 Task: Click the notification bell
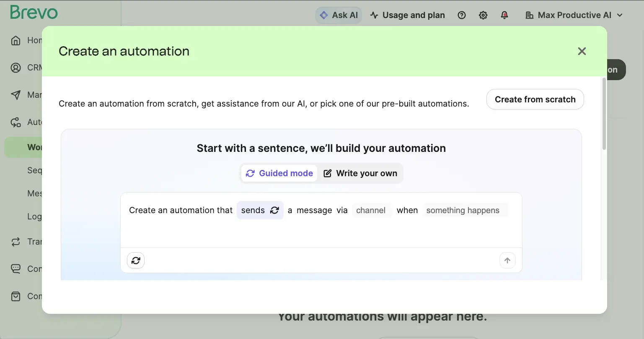point(504,15)
